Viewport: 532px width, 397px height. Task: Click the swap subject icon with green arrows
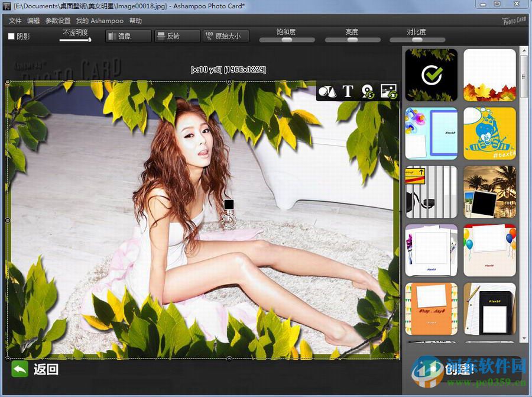tap(368, 92)
